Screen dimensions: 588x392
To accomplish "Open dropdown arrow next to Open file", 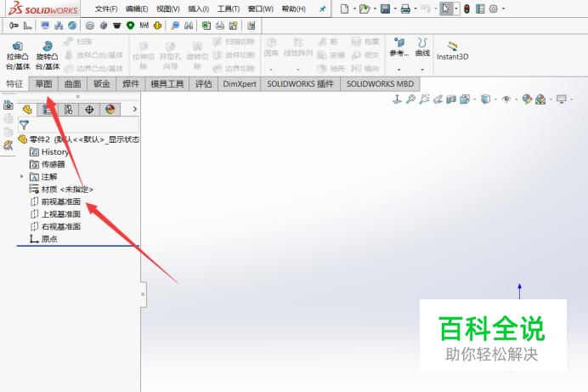I will (x=375, y=9).
